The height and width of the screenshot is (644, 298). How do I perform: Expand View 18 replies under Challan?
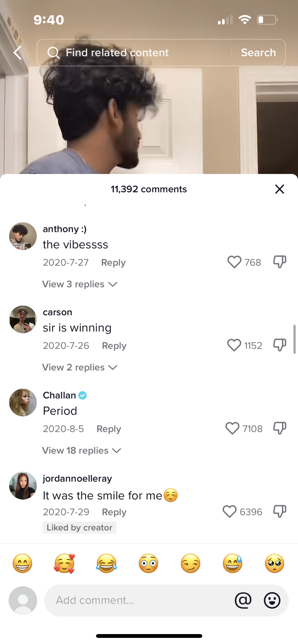pyautogui.click(x=82, y=450)
